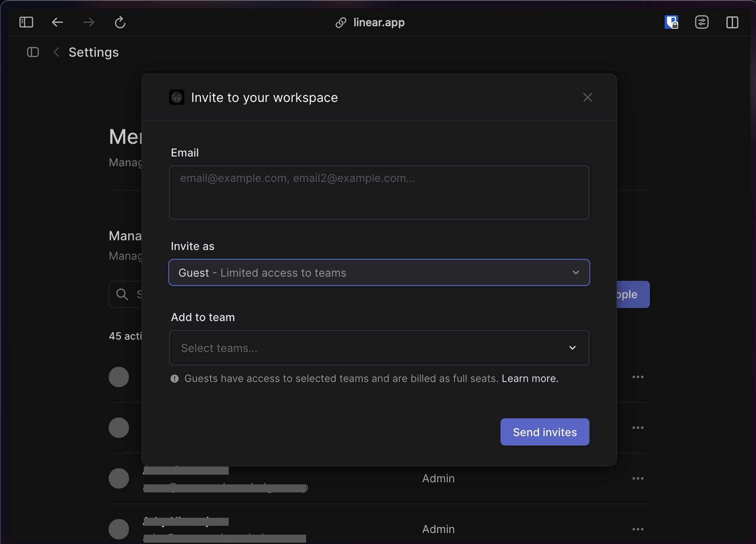Toggle the browser sidebar icon
Screen dimensions: 756x544
pos(26,22)
